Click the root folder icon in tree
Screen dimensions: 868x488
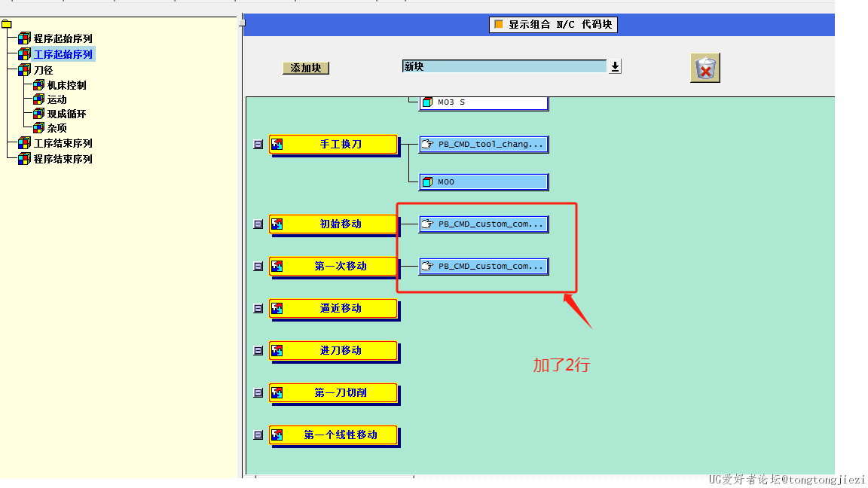click(6, 24)
